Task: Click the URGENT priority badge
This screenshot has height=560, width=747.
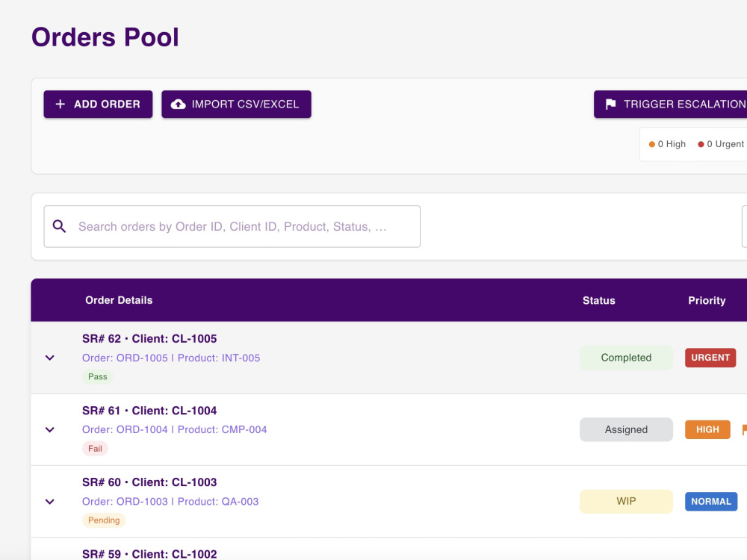Action: click(x=710, y=358)
